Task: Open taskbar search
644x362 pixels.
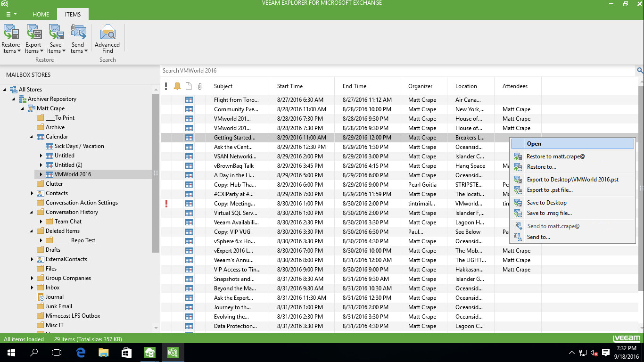Action: (34, 353)
